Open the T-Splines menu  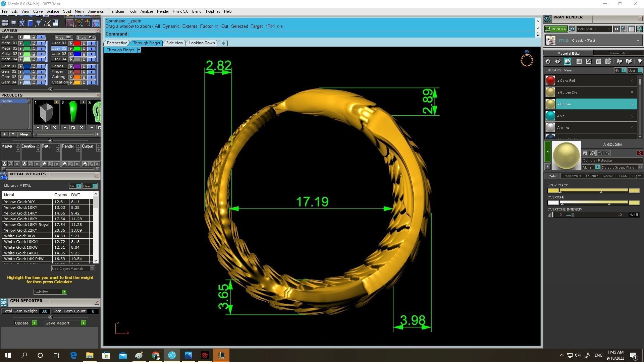point(212,11)
